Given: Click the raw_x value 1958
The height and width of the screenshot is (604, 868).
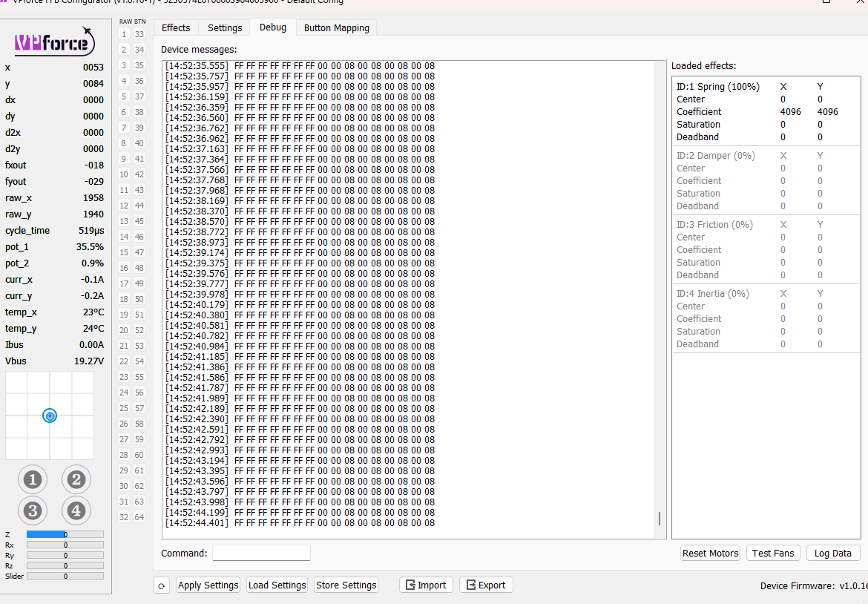Looking at the screenshot, I should pyautogui.click(x=93, y=197).
